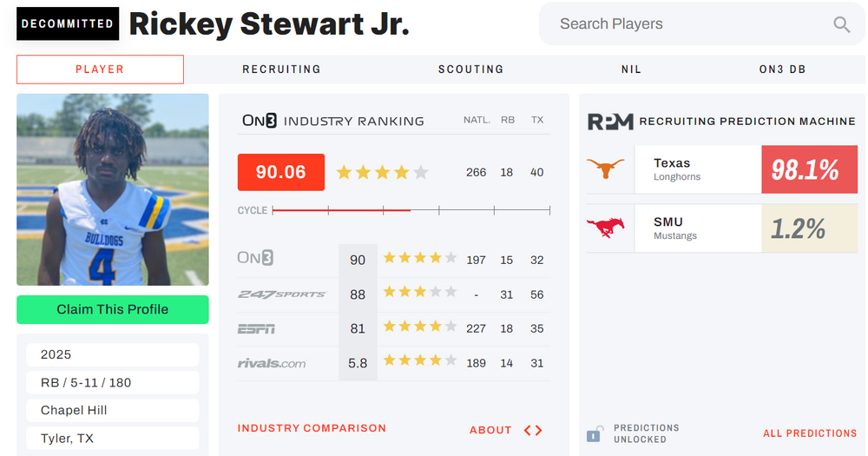Open the Recruiting tab
868x456 pixels.
pyautogui.click(x=281, y=69)
